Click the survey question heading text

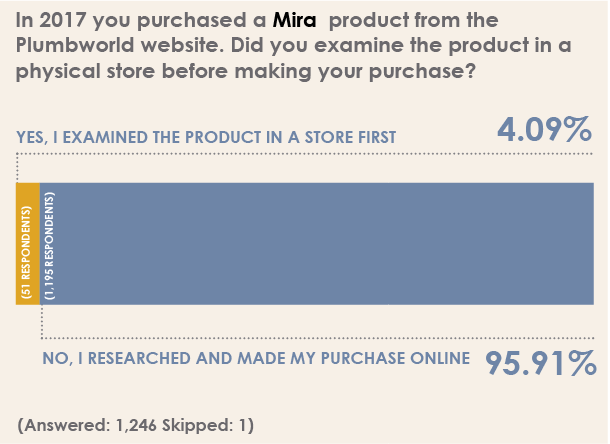coord(294,46)
